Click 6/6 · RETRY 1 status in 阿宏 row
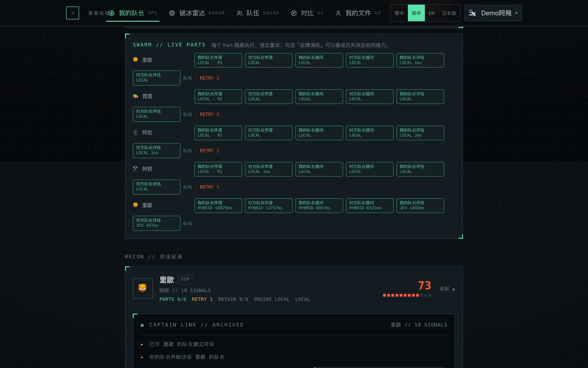The width and height of the screenshot is (588, 368). click(201, 151)
